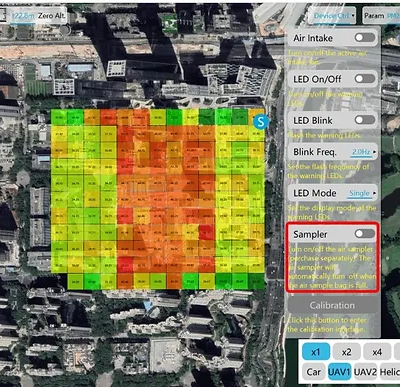Set playback speed to x4
The width and height of the screenshot is (400, 387).
pyautogui.click(x=377, y=352)
